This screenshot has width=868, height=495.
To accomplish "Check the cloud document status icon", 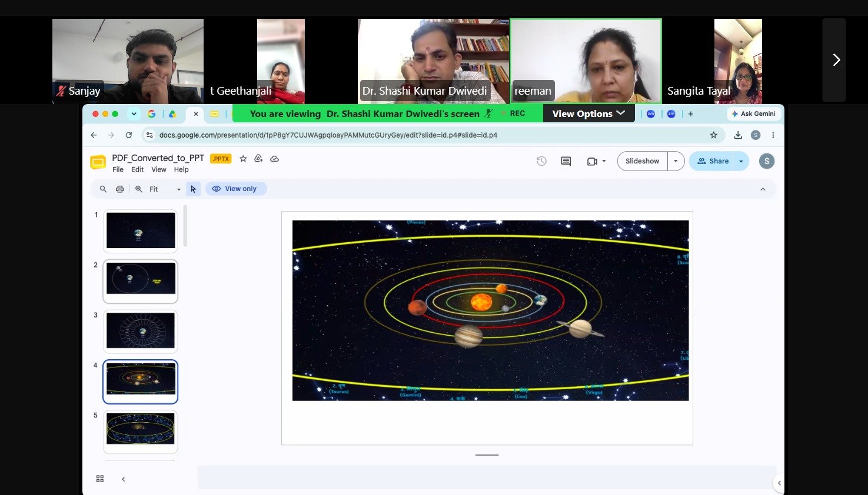I will click(x=274, y=159).
